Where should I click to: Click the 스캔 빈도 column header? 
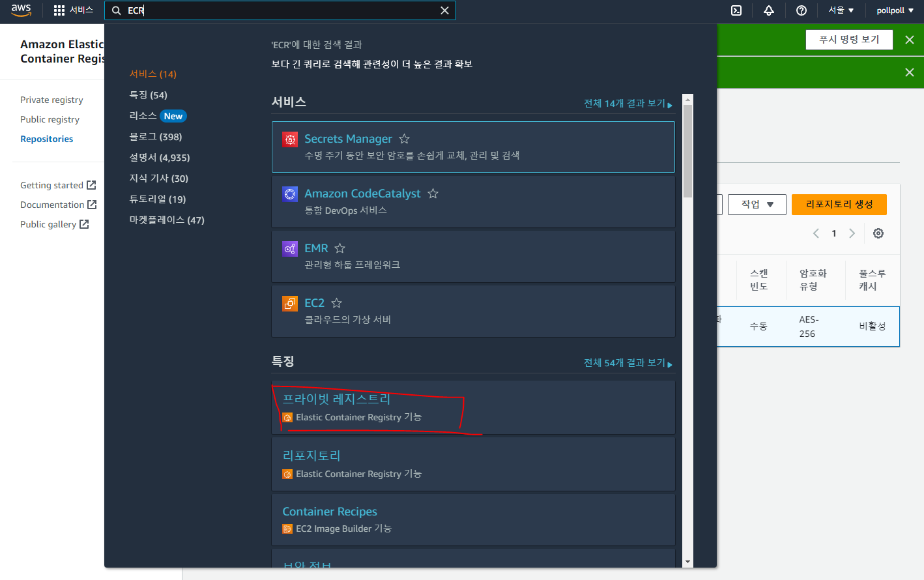pos(759,280)
